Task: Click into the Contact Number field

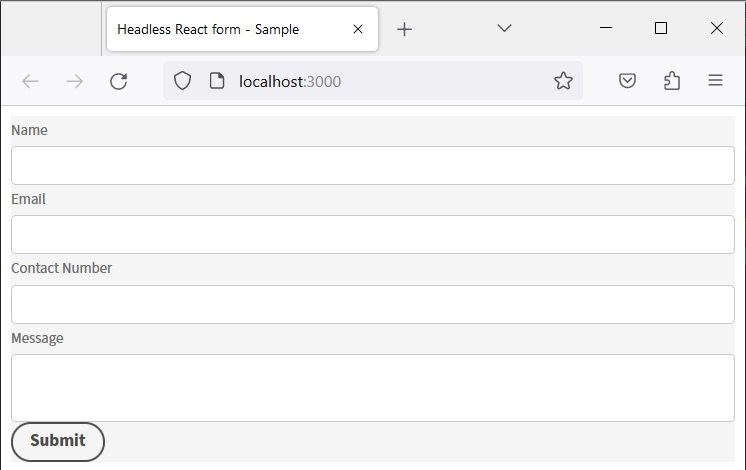Action: pyautogui.click(x=373, y=305)
